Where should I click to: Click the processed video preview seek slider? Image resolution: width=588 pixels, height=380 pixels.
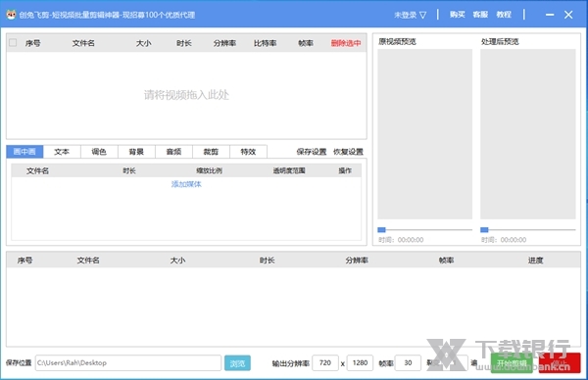coord(527,230)
